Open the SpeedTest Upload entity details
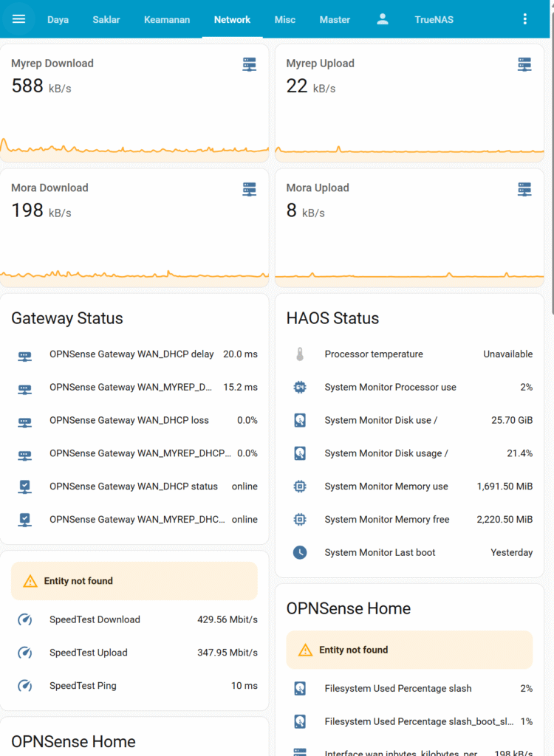This screenshot has width=554, height=756. pyautogui.click(x=133, y=653)
